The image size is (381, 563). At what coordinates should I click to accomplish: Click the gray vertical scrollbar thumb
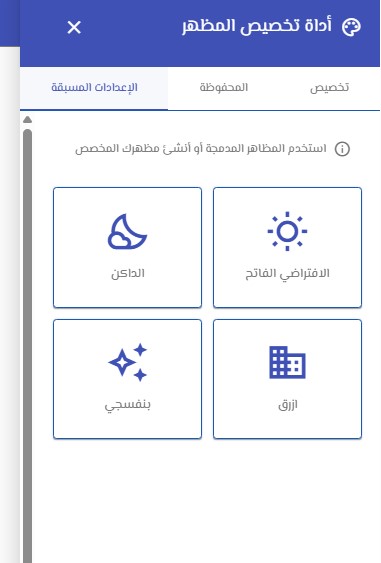[27, 346]
